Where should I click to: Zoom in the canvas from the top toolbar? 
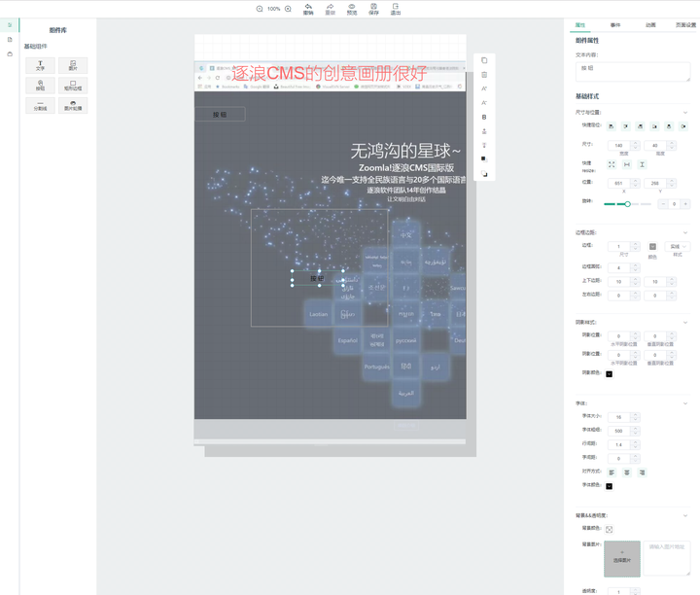(288, 9)
